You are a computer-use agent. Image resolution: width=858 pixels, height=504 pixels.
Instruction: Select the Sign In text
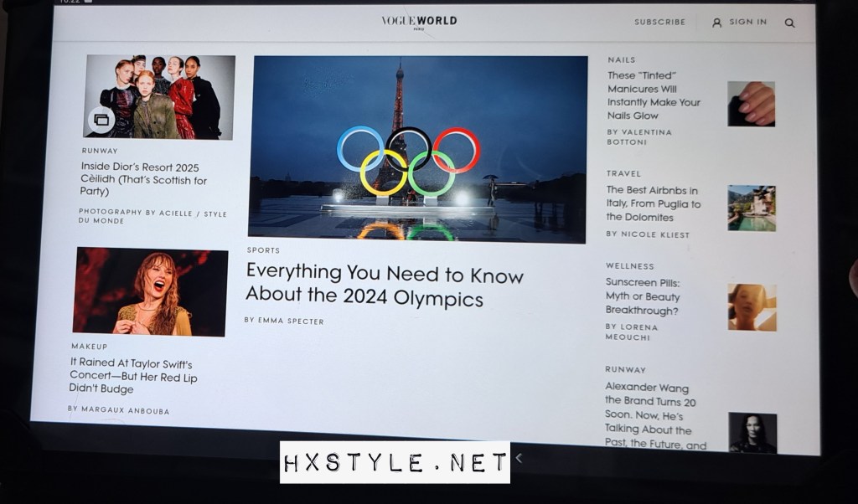click(x=747, y=23)
